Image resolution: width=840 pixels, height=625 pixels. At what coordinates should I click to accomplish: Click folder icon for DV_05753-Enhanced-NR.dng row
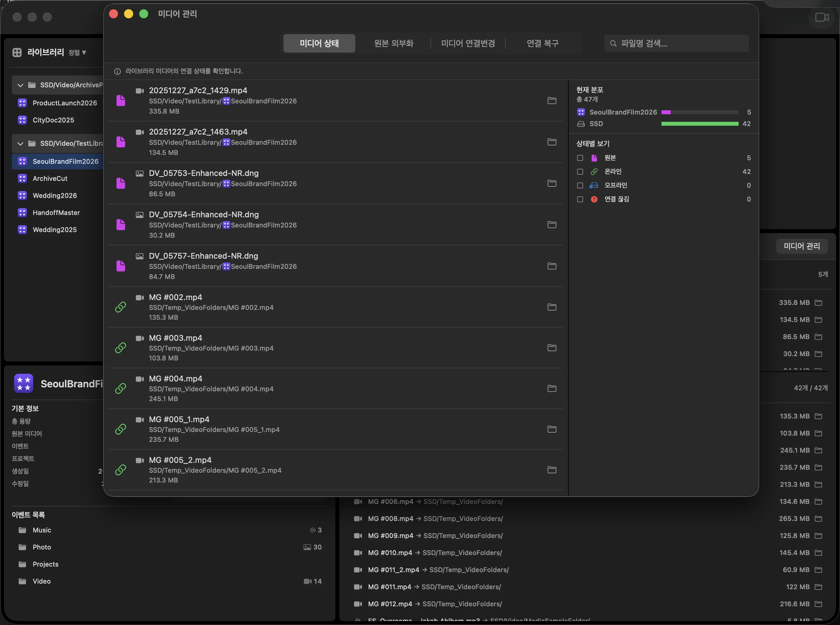[552, 183]
